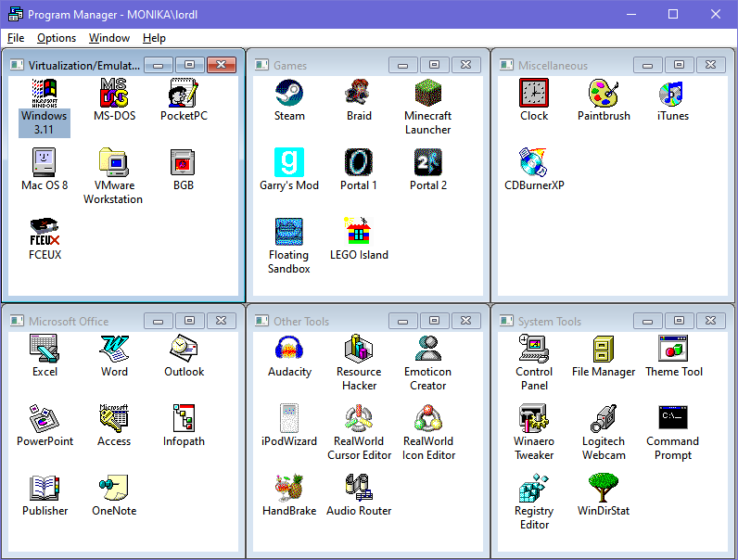Click the Audacity icon

(289, 349)
